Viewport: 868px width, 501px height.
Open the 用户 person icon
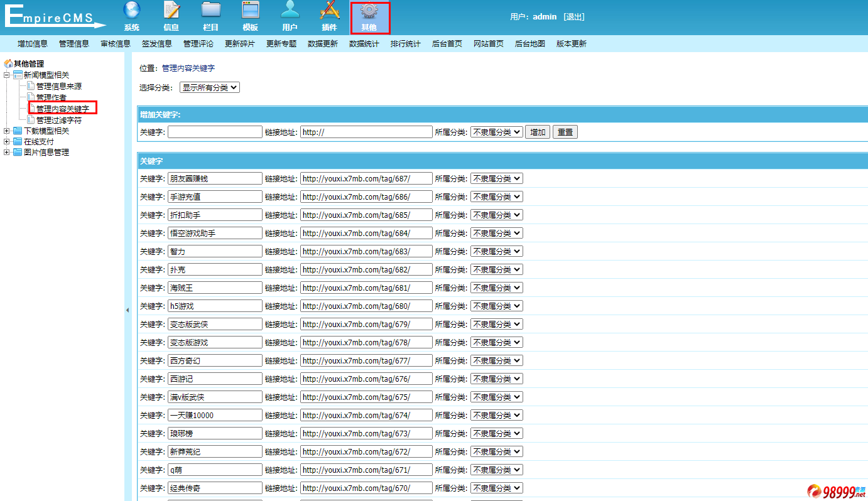290,11
